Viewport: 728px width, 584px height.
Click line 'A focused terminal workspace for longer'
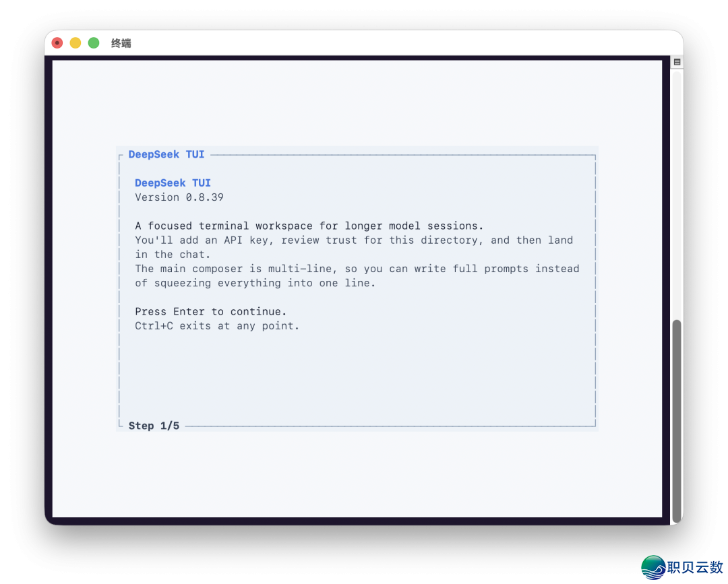pos(309,226)
